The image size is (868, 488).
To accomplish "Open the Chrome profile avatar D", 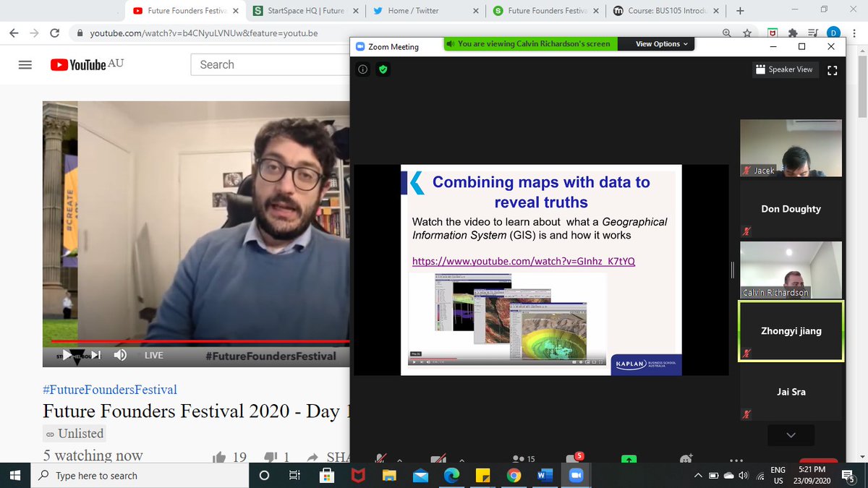I will point(834,33).
